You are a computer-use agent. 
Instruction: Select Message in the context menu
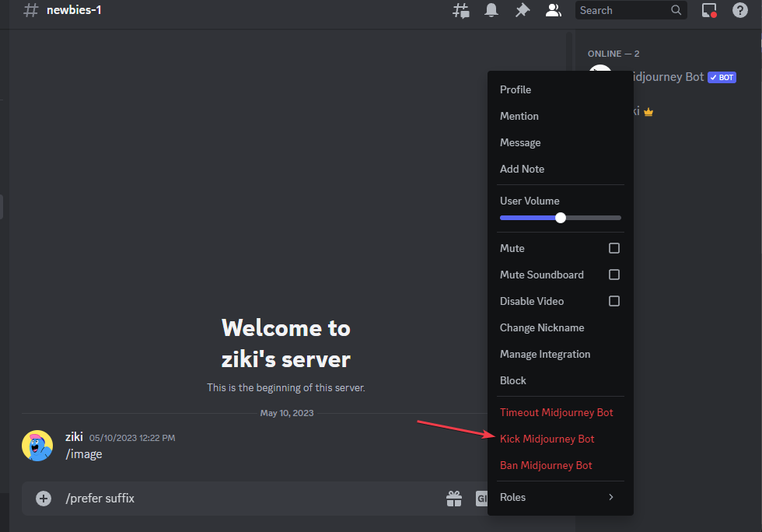(x=561, y=142)
